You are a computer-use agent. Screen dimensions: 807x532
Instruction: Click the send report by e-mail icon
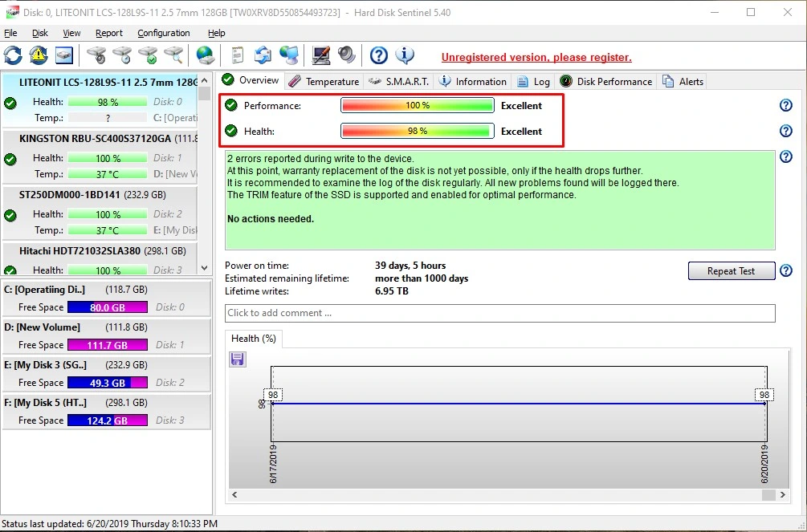pos(263,55)
